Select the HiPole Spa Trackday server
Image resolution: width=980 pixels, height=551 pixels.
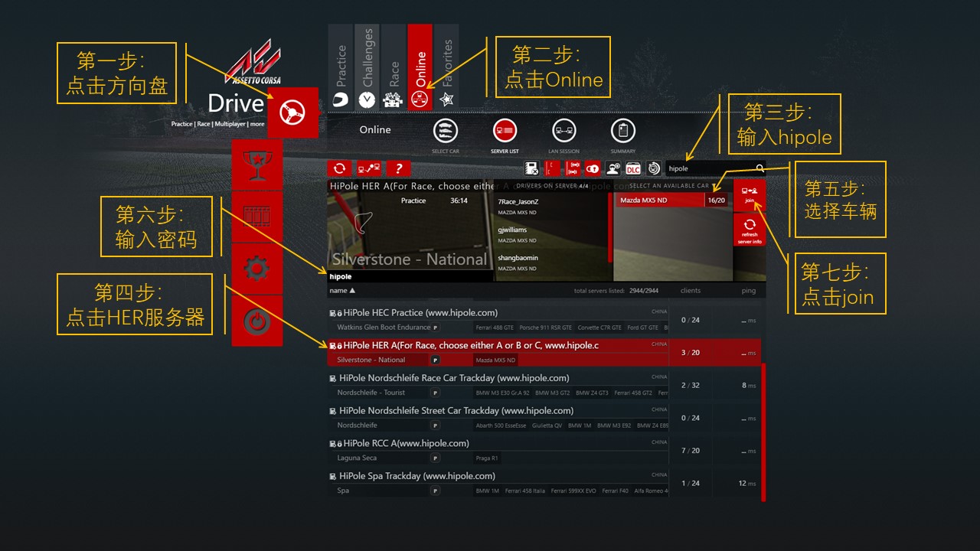(544, 483)
